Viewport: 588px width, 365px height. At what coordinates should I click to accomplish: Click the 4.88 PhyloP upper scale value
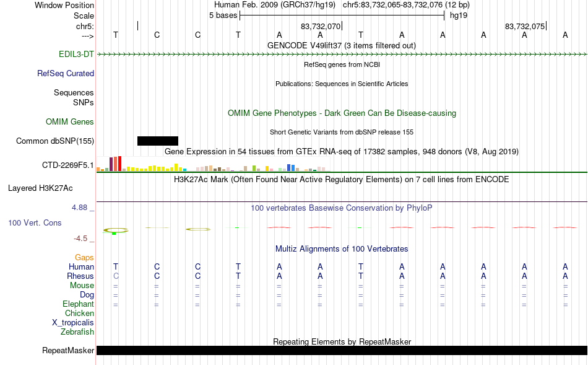click(x=79, y=207)
